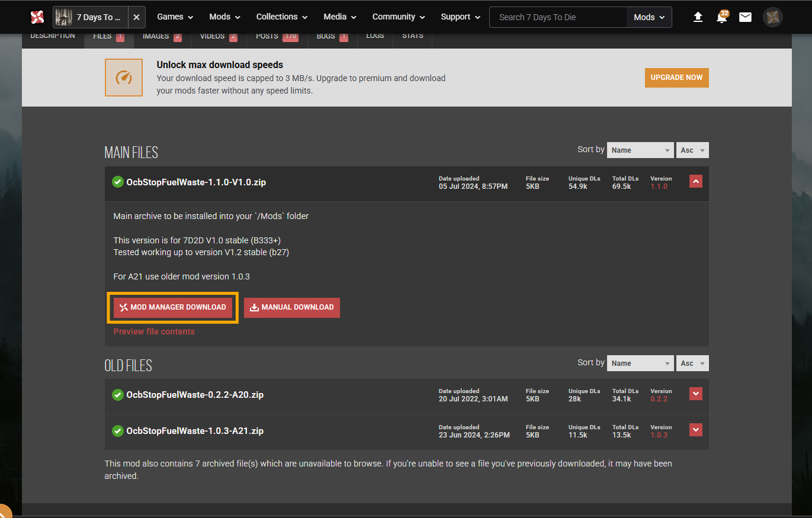Click the total downloads value 34.1k

[622, 399]
